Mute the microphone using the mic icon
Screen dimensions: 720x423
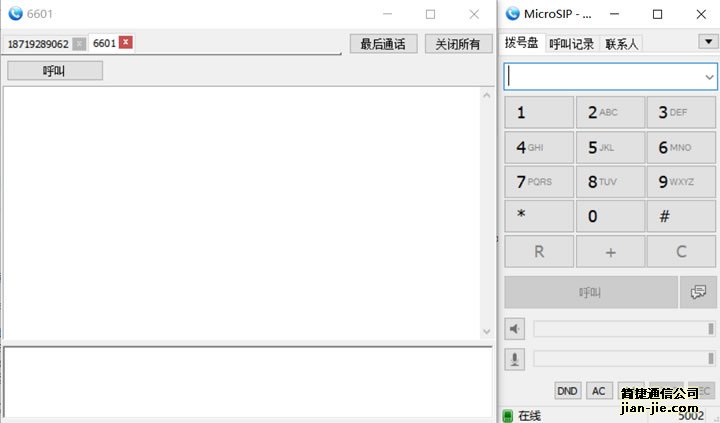coord(515,359)
